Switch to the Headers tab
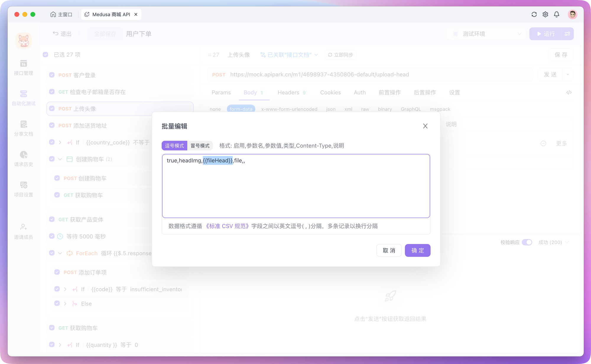 click(288, 92)
